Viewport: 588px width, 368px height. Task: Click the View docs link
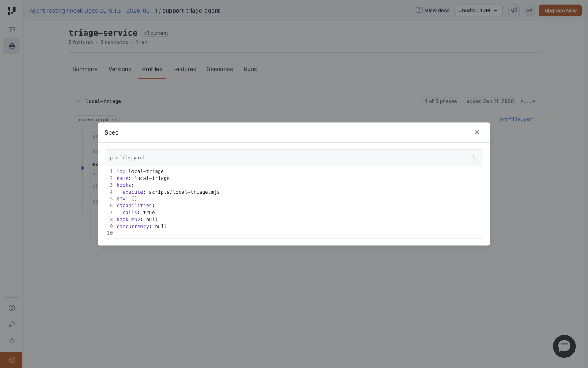433,11
